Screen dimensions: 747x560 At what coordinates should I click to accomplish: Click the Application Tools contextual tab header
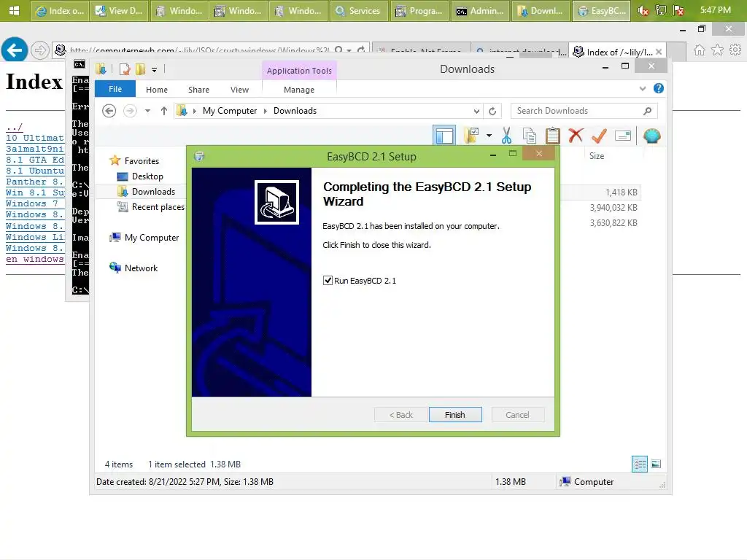pos(299,71)
